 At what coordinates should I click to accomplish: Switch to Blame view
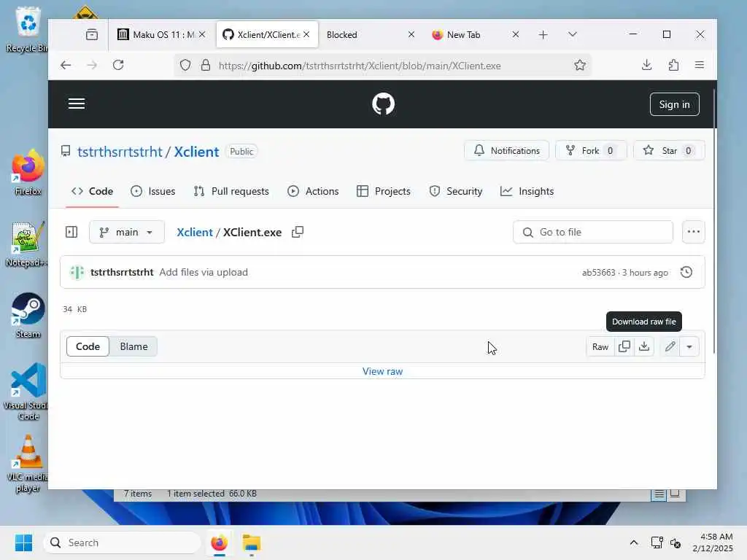[133, 346]
